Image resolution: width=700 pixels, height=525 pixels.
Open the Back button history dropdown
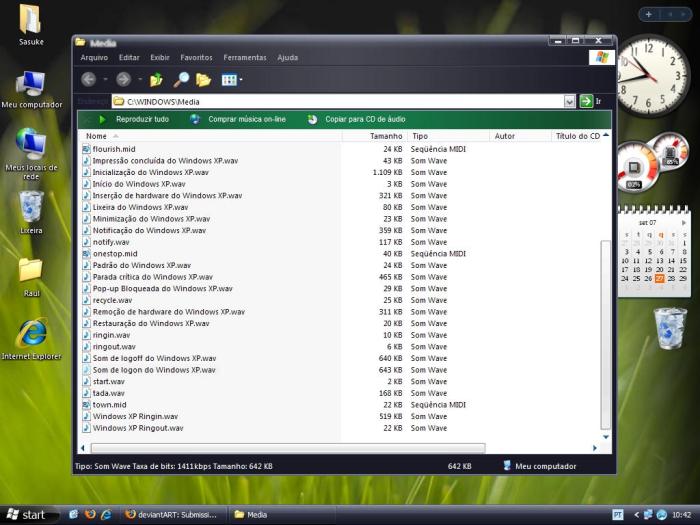pyautogui.click(x=105, y=79)
